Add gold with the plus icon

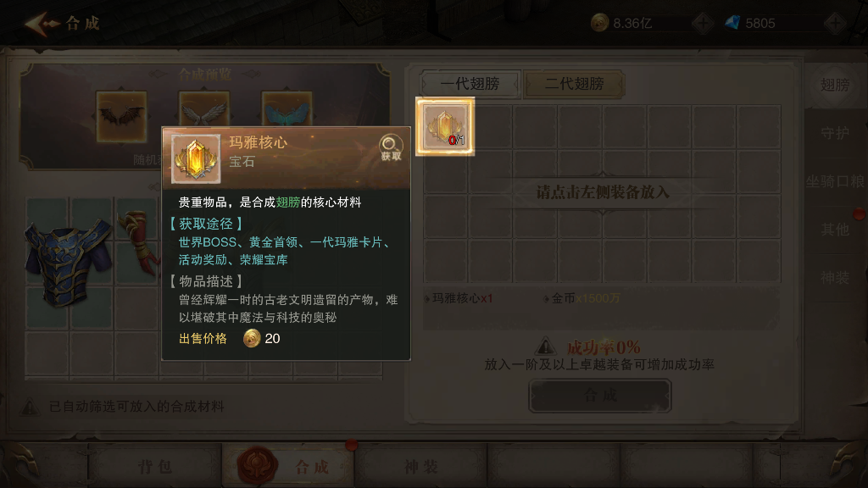[x=703, y=23]
